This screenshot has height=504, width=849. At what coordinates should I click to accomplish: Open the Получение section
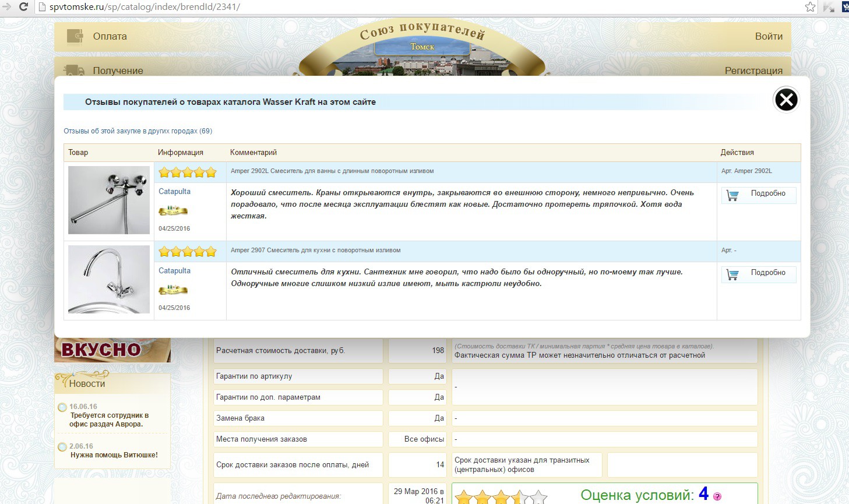(118, 71)
